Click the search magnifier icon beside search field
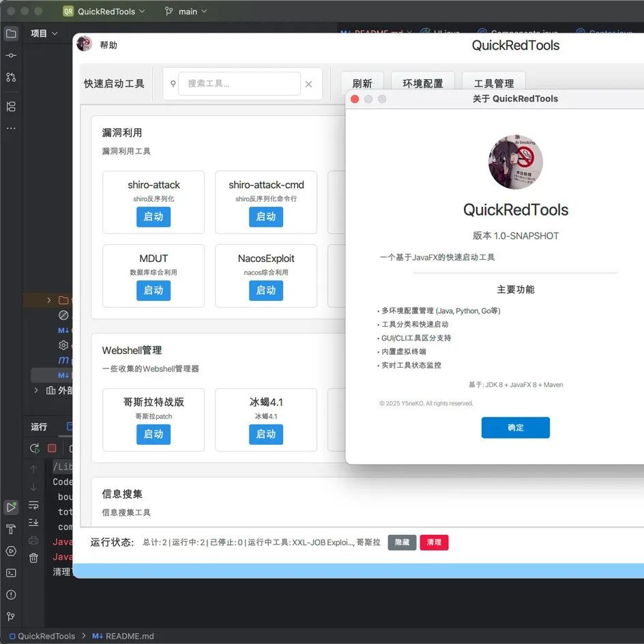This screenshot has height=644, width=644. pos(173,84)
